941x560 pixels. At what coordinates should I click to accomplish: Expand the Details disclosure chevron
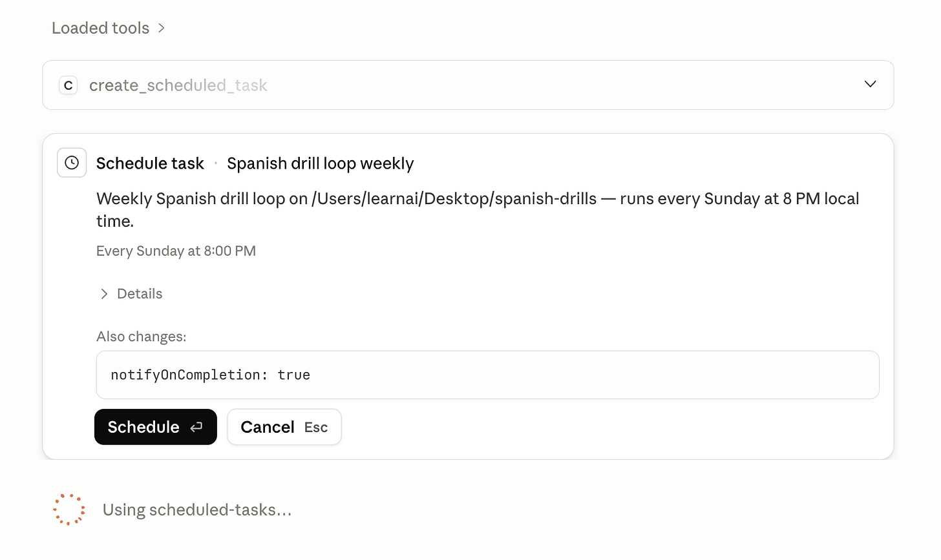pyautogui.click(x=104, y=294)
